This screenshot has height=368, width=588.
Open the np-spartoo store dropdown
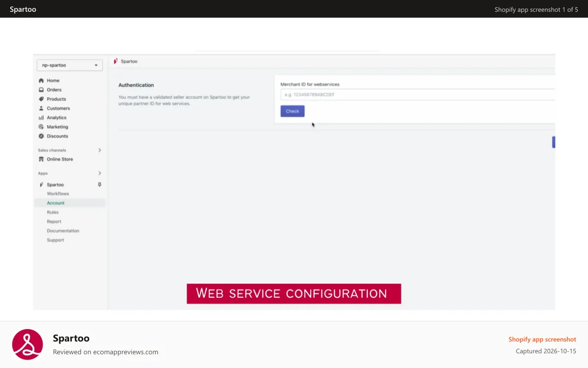(70, 65)
